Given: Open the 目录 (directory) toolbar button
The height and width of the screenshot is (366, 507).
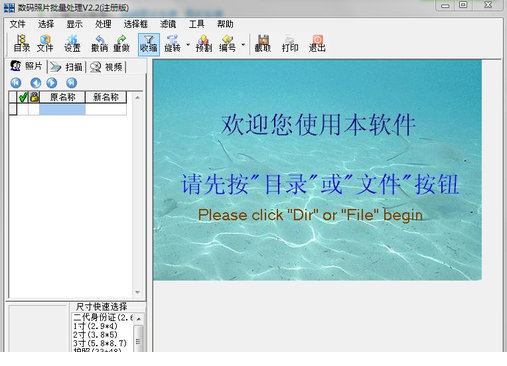Looking at the screenshot, I should pos(22,44).
